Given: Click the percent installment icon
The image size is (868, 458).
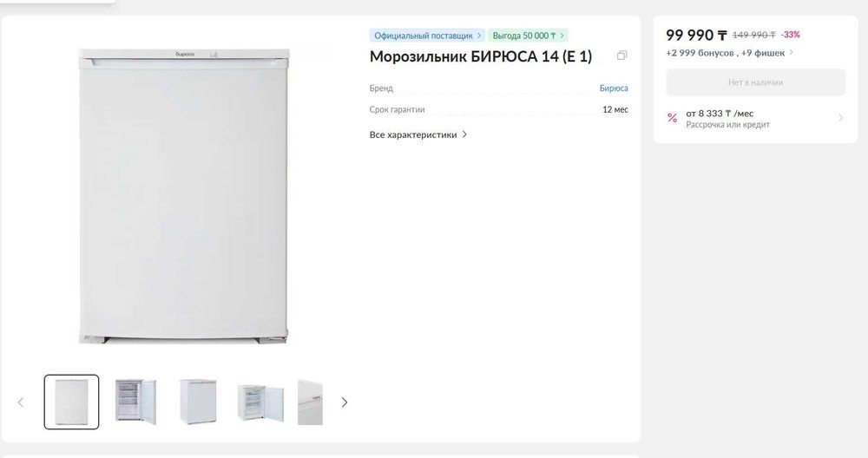Looking at the screenshot, I should 672,118.
